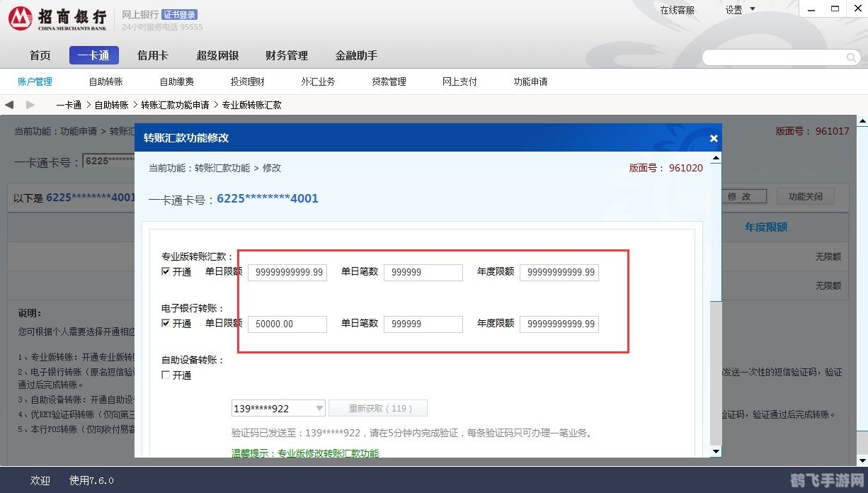This screenshot has height=493, width=868.
Task: Enable 开通 for 自助设备转账
Action: [165, 375]
